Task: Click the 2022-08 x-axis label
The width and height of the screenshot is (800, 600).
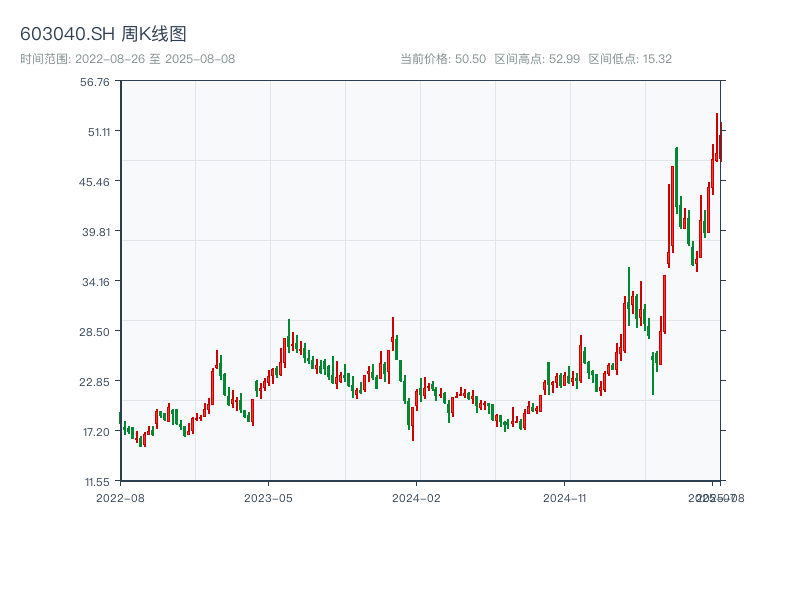Action: (x=120, y=498)
